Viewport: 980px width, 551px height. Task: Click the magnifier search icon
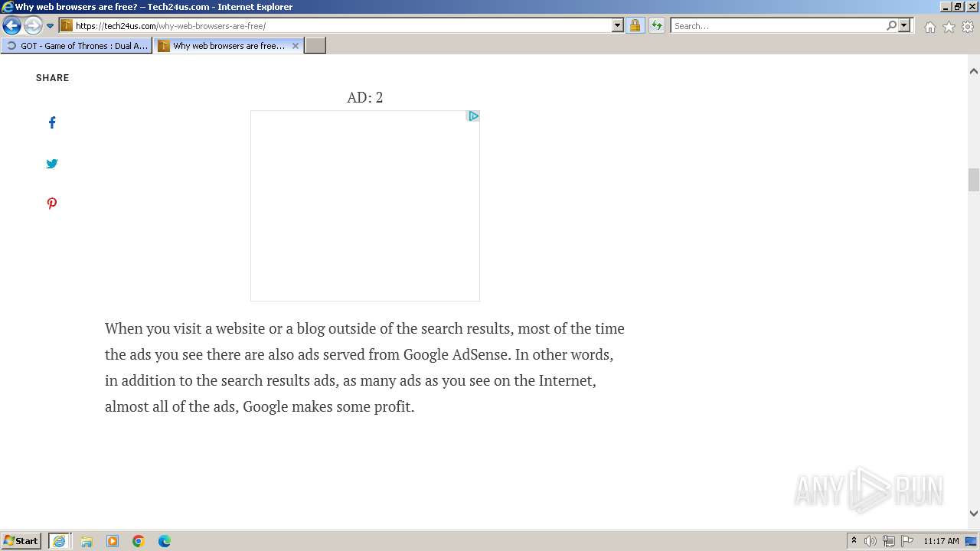point(891,26)
